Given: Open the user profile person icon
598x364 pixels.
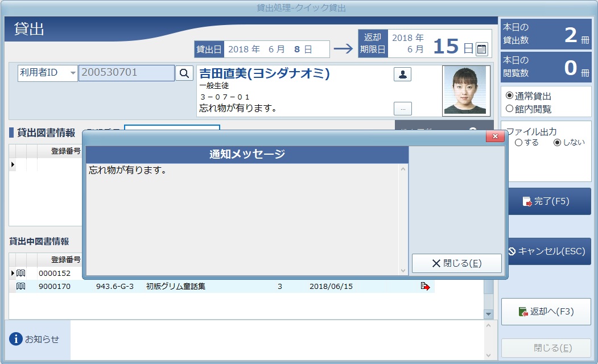Looking at the screenshot, I should [402, 75].
